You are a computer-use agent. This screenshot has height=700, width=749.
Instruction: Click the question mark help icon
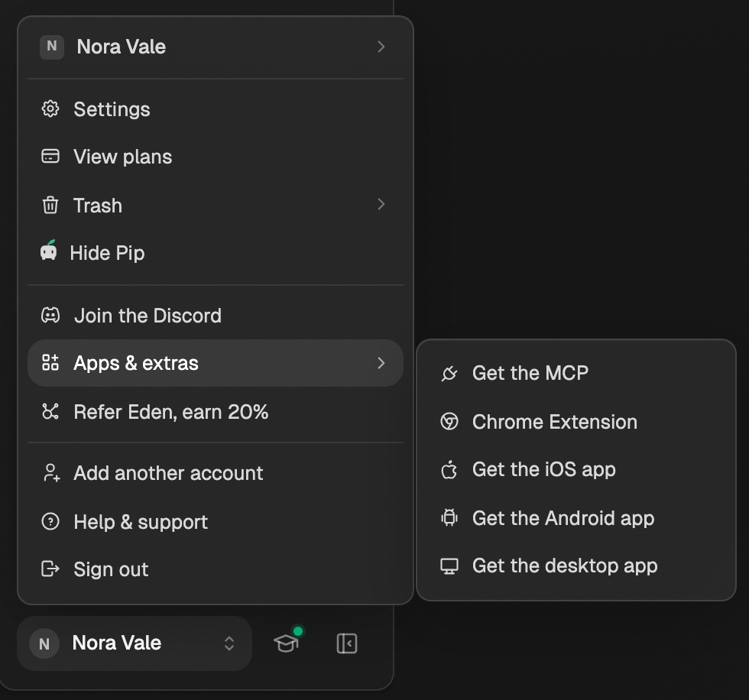[x=50, y=521]
